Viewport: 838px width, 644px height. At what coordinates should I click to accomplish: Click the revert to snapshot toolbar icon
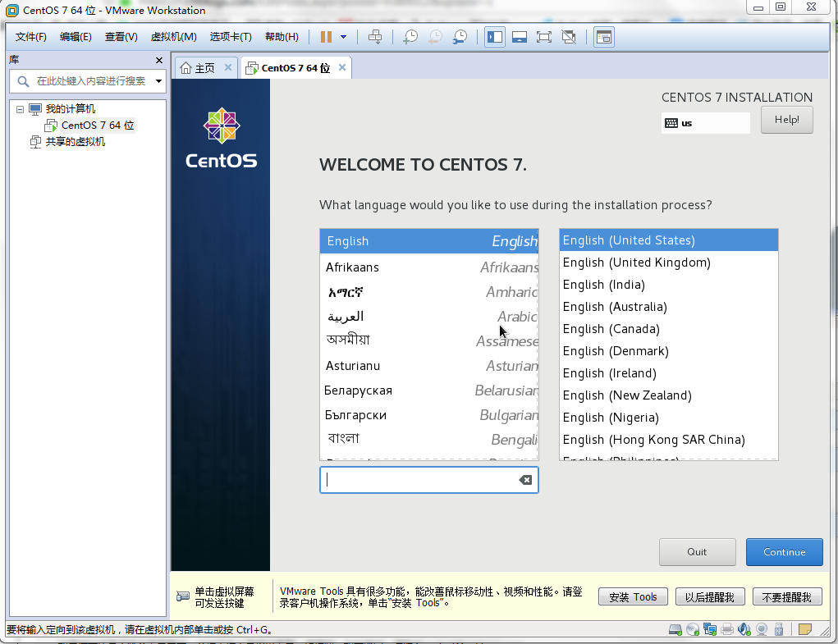coord(436,37)
